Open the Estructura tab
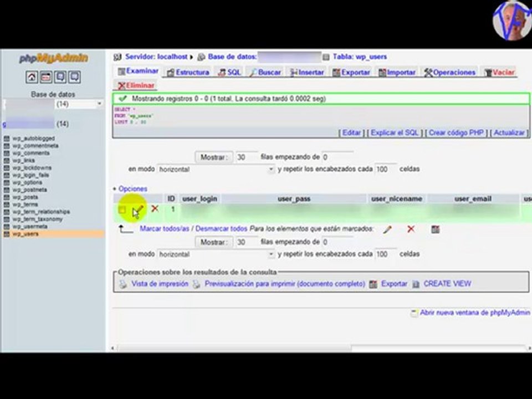Viewport: 532px width, 399px height. pyautogui.click(x=188, y=72)
